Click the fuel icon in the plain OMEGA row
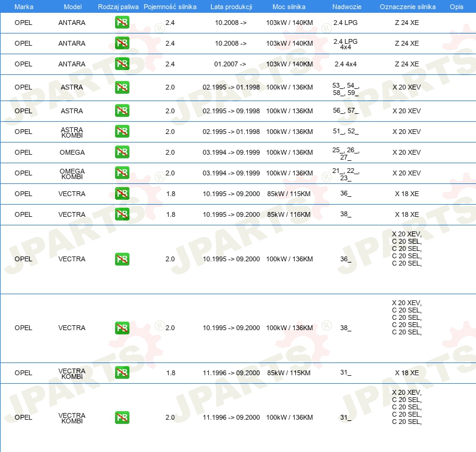 coord(122,152)
